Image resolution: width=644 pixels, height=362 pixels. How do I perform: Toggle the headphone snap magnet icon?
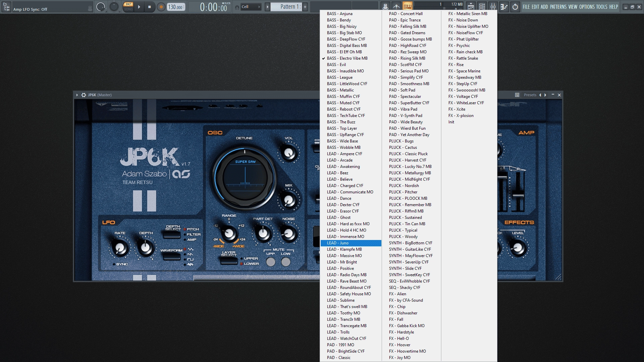[x=237, y=7]
